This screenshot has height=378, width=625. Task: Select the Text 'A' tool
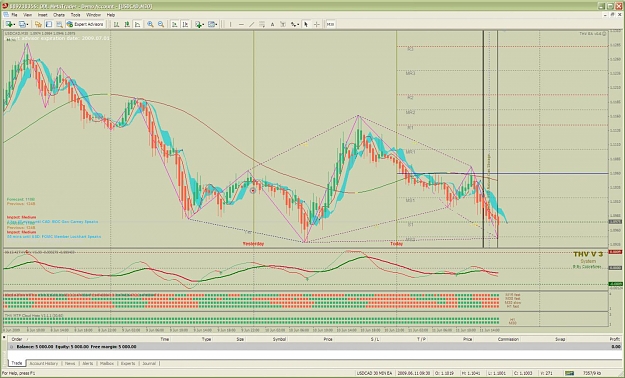click(273, 24)
